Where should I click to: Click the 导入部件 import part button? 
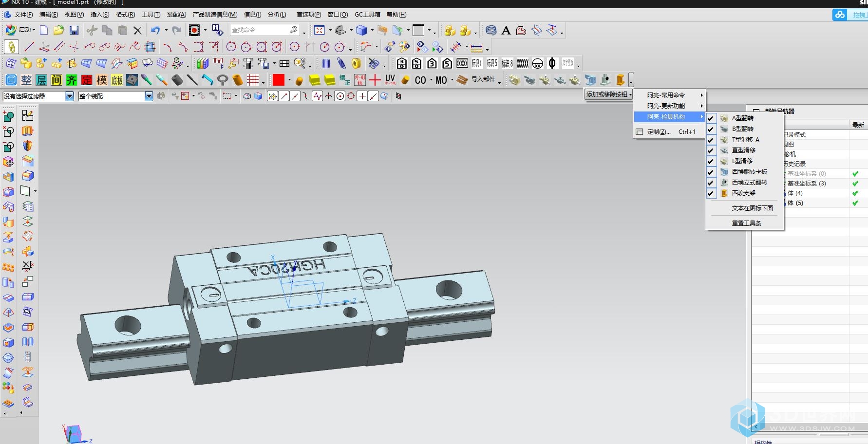tap(477, 80)
